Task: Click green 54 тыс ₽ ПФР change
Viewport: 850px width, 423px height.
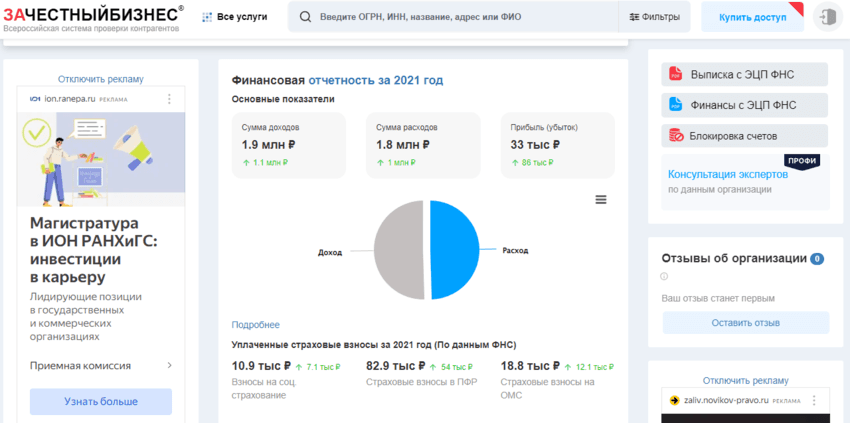Action: (x=452, y=367)
